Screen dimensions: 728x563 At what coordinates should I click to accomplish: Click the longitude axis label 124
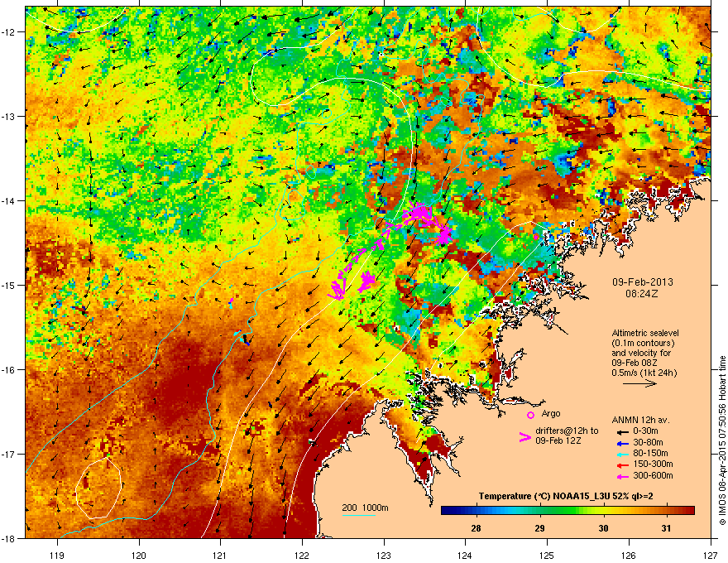point(465,555)
